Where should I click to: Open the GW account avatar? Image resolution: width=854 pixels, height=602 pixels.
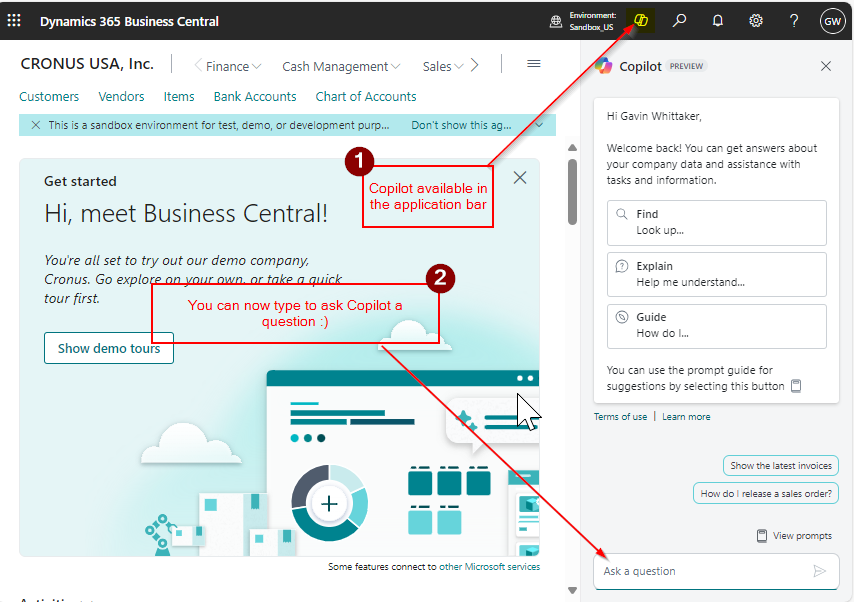click(832, 21)
